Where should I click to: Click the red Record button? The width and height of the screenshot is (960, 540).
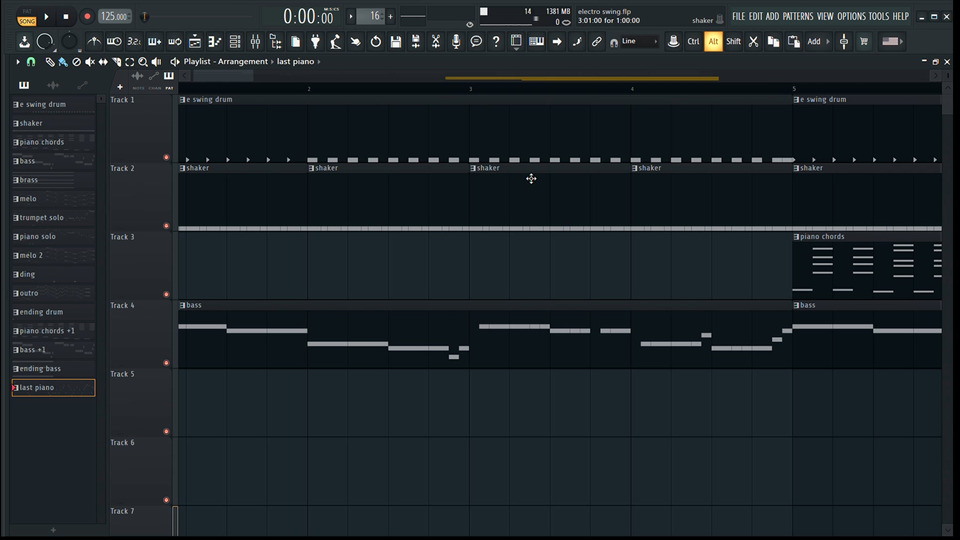[x=87, y=17]
